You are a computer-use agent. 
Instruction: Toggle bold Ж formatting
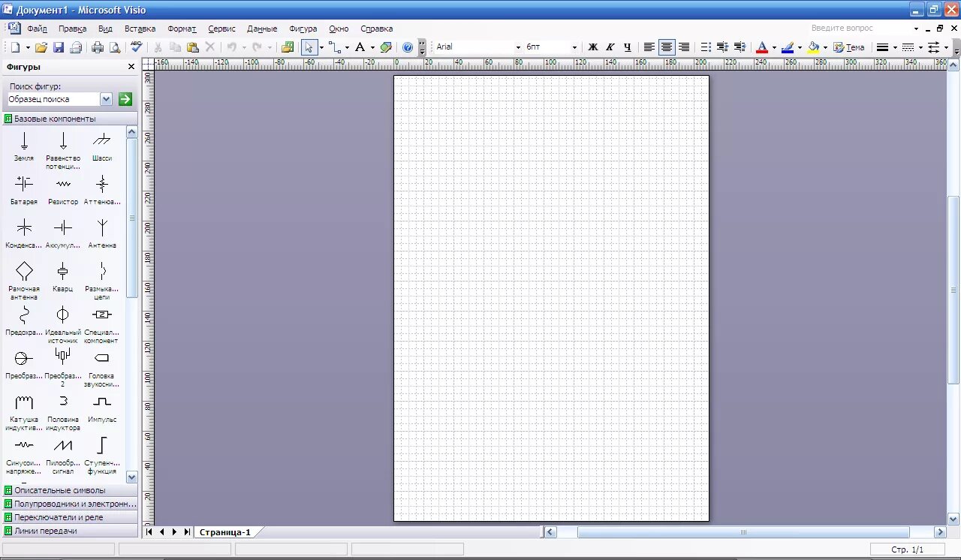pos(592,47)
